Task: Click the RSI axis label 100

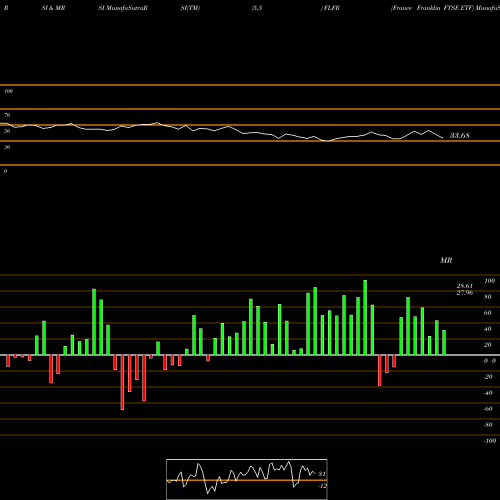Action: click(x=9, y=91)
